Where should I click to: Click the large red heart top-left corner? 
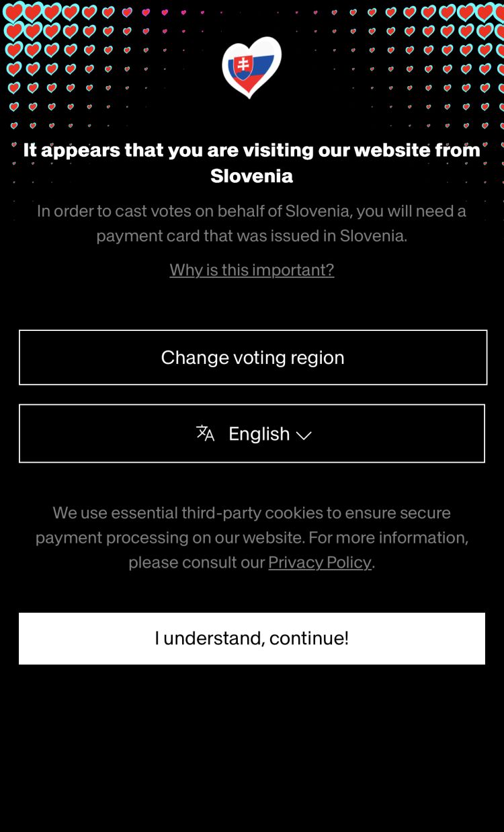point(15,11)
